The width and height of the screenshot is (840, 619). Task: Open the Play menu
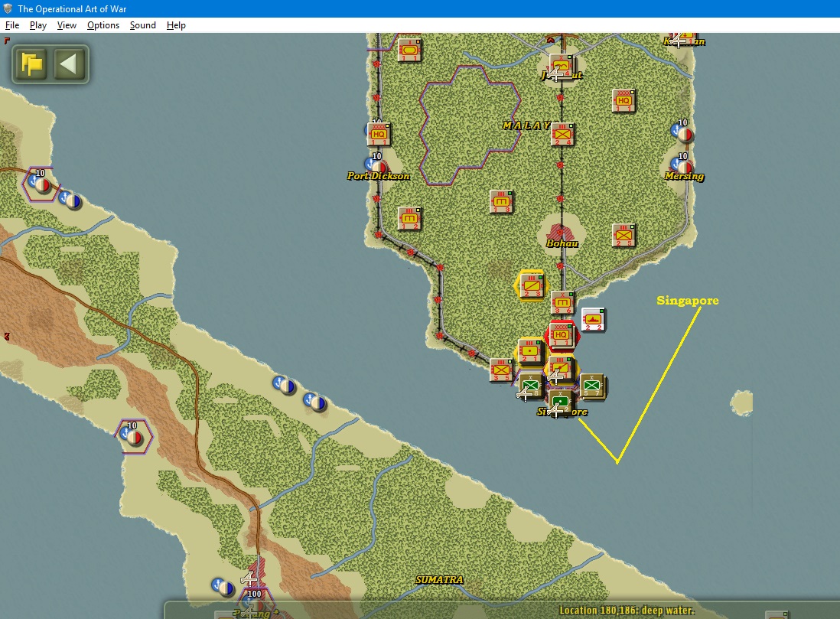pyautogui.click(x=38, y=25)
